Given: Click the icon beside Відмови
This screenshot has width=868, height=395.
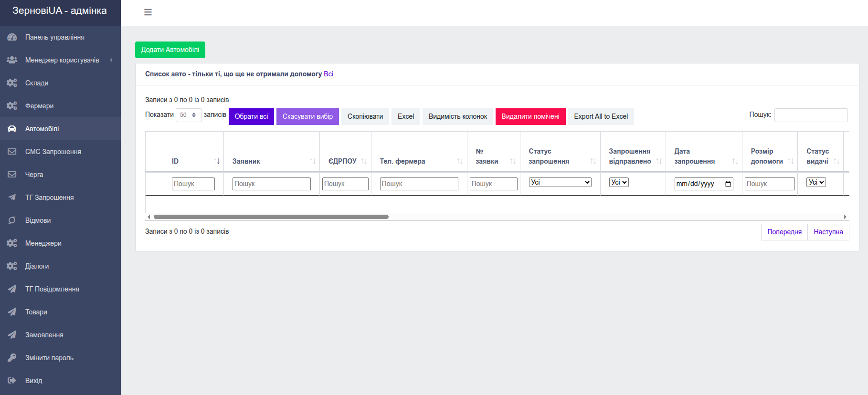Looking at the screenshot, I should [12, 220].
